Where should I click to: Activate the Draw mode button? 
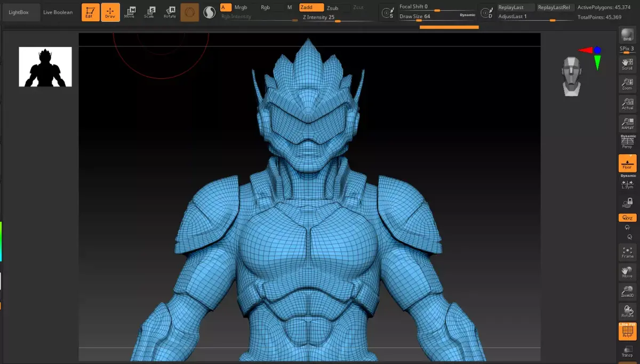coord(110,12)
